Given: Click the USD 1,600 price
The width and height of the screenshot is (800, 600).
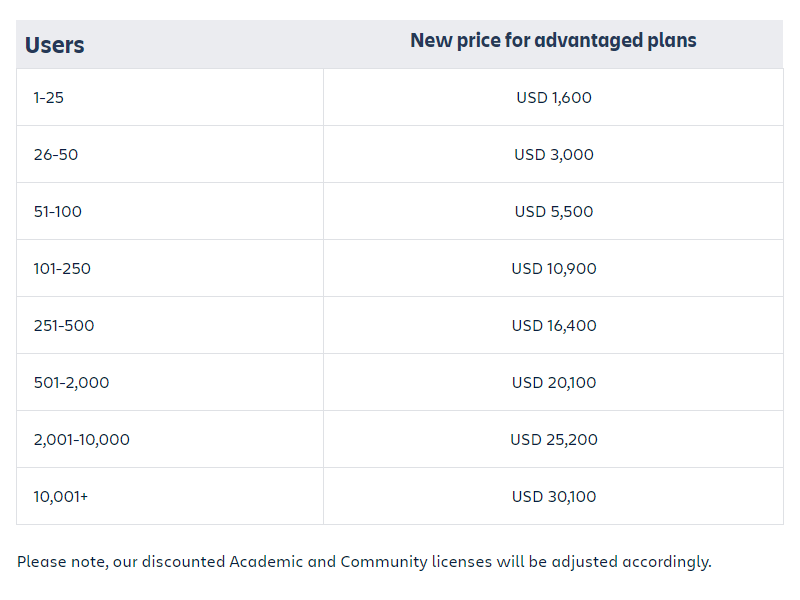Looking at the screenshot, I should [x=554, y=98].
